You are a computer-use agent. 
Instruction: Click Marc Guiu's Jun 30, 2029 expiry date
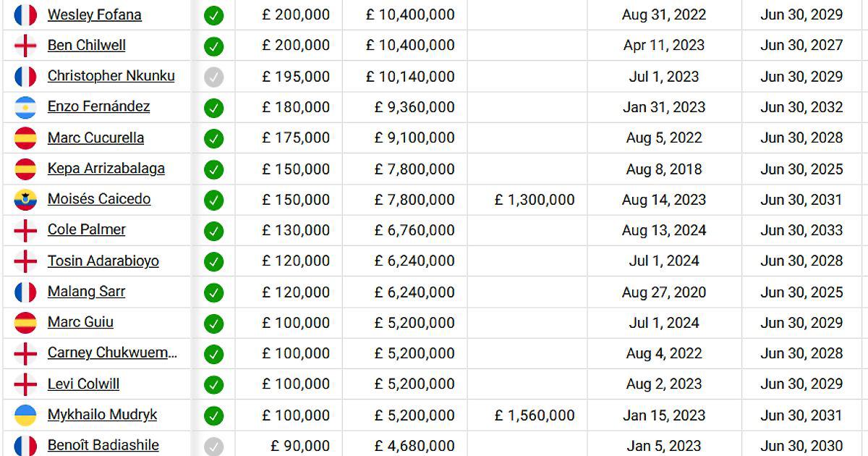pos(801,323)
